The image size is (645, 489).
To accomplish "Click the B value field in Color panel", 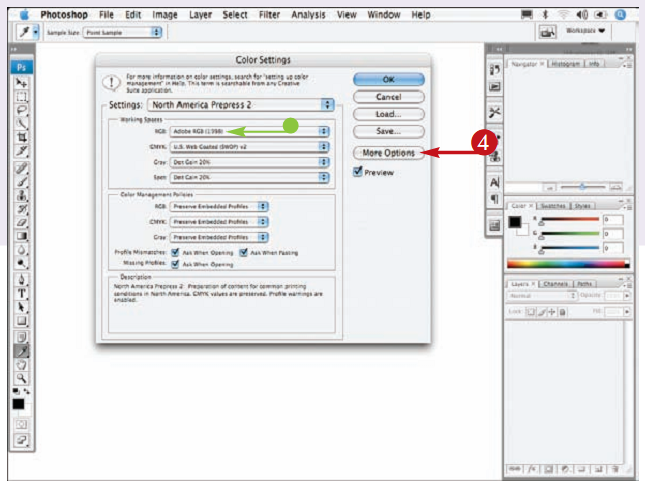I will [613, 248].
